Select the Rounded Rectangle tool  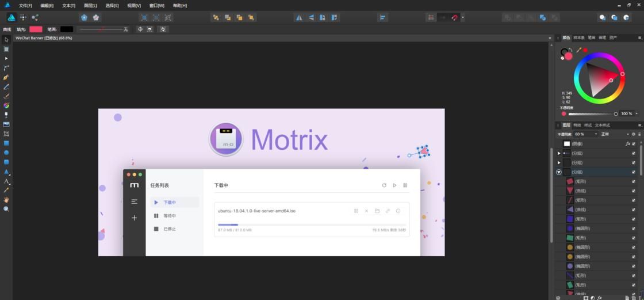pyautogui.click(x=6, y=162)
